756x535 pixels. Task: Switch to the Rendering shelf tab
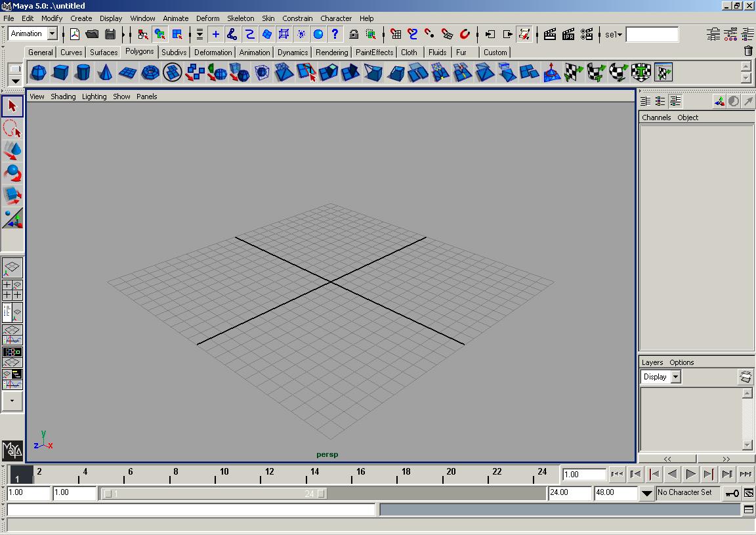click(x=331, y=52)
